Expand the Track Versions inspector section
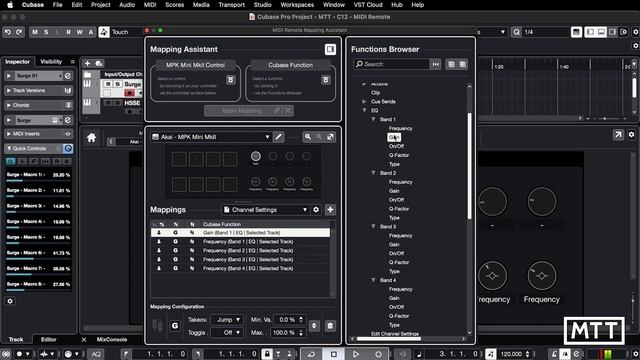The image size is (640, 360). point(9,91)
